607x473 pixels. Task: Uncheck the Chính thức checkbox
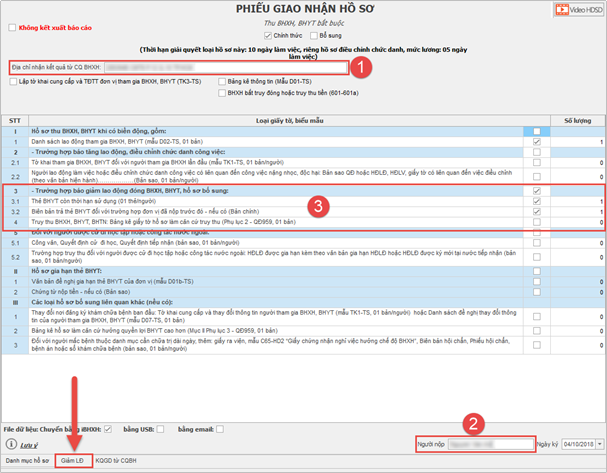[267, 36]
